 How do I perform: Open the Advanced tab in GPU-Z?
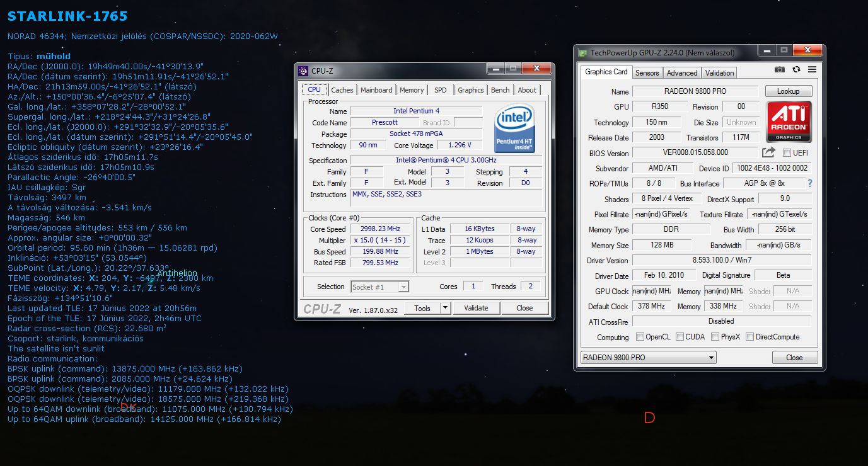(682, 73)
